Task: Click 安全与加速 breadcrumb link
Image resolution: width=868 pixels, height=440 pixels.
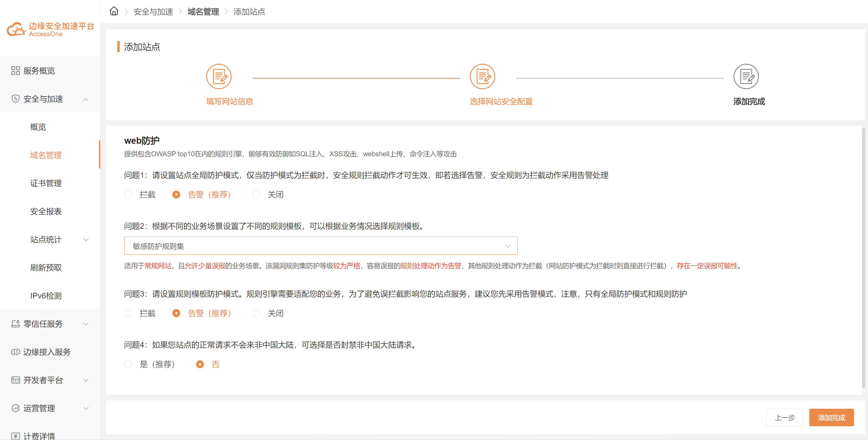Action: click(153, 12)
